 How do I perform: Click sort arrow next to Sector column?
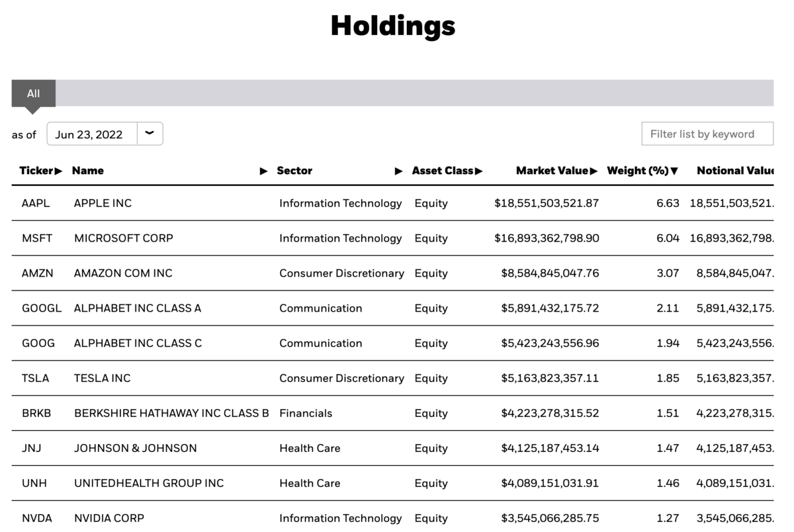398,171
